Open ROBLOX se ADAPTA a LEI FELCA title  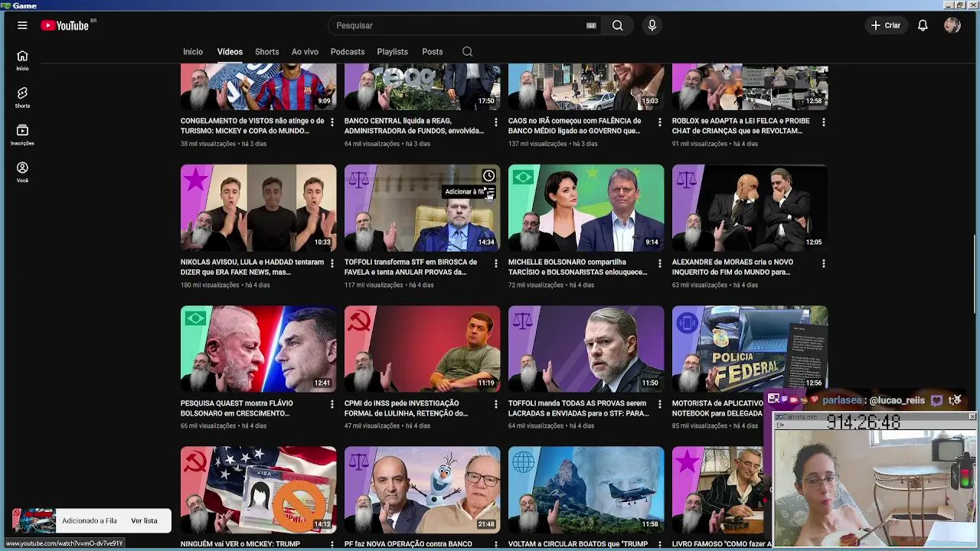point(740,126)
